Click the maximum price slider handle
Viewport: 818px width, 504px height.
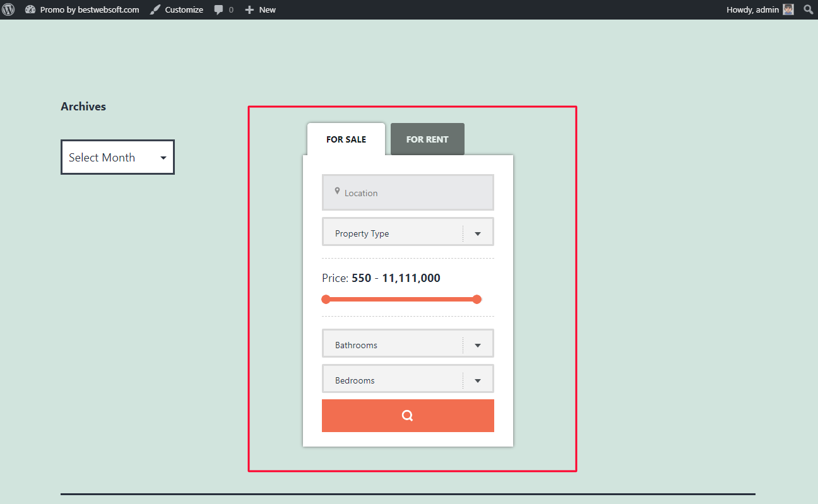(477, 299)
